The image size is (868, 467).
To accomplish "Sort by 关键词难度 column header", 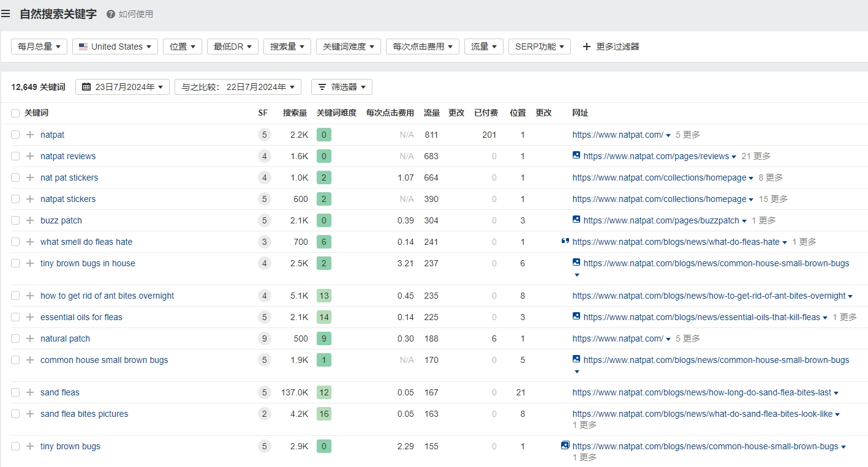I will pos(336,113).
